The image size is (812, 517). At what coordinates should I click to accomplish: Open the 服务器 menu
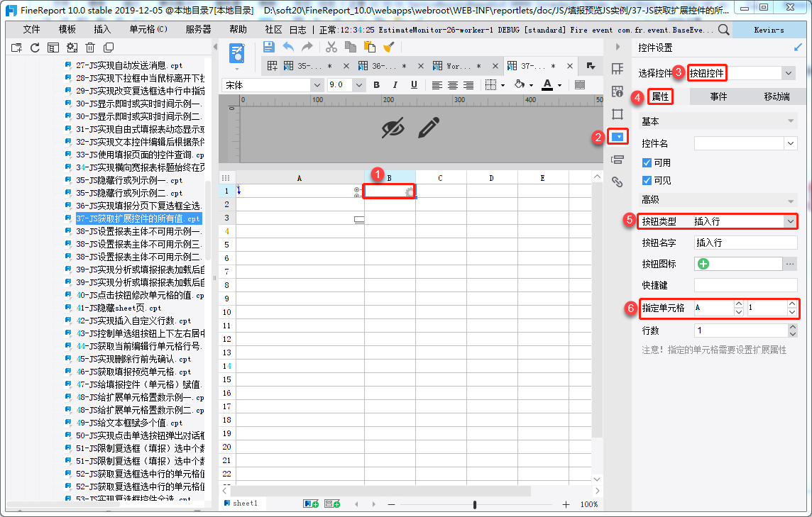[x=198, y=30]
